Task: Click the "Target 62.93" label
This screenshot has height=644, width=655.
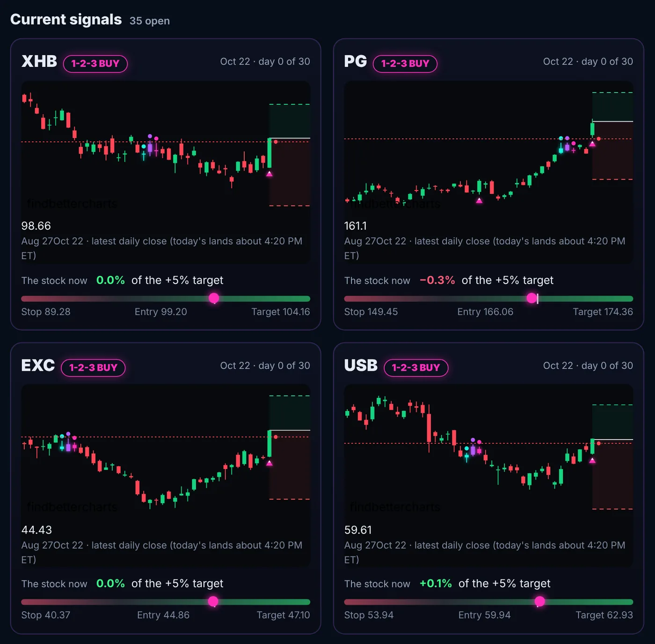Action: pos(604,615)
